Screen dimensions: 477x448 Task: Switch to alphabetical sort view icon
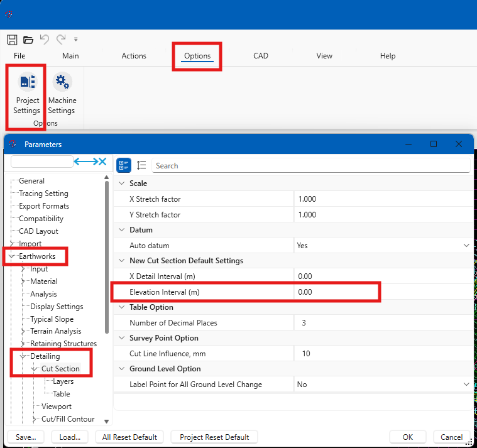(141, 165)
